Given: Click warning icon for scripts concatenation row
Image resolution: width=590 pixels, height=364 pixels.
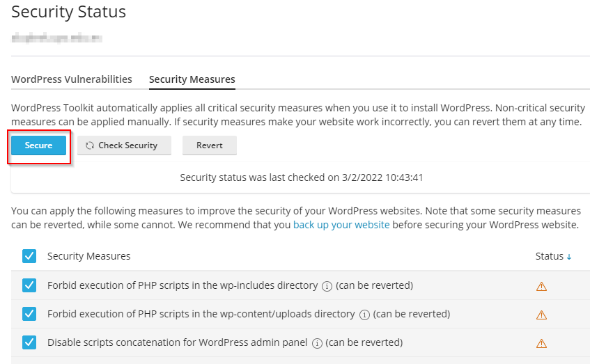Looking at the screenshot, I should click(541, 343).
